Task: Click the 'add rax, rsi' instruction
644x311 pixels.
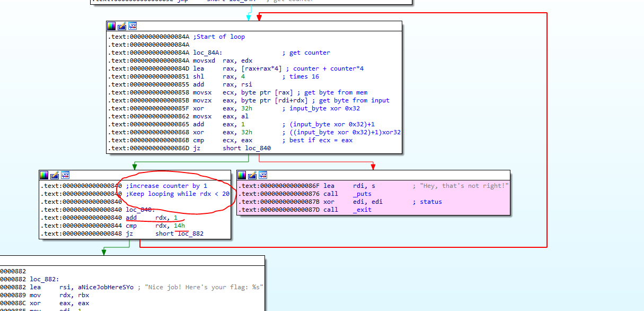Action: tap(223, 84)
